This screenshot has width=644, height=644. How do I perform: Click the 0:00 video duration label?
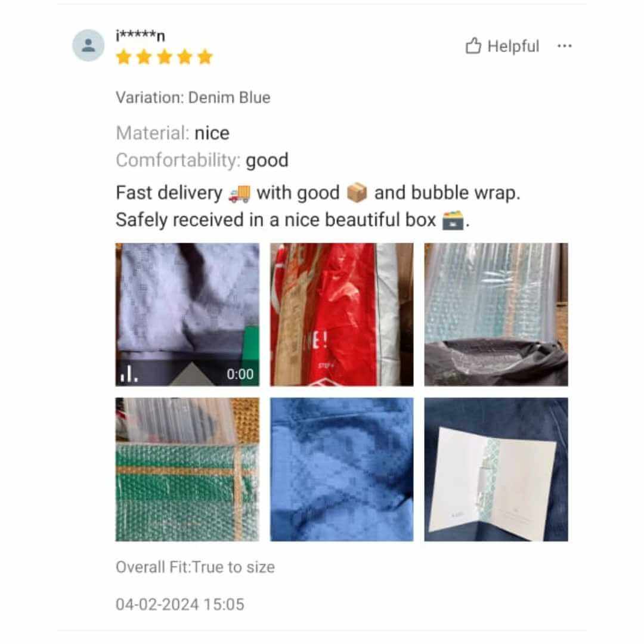point(240,374)
